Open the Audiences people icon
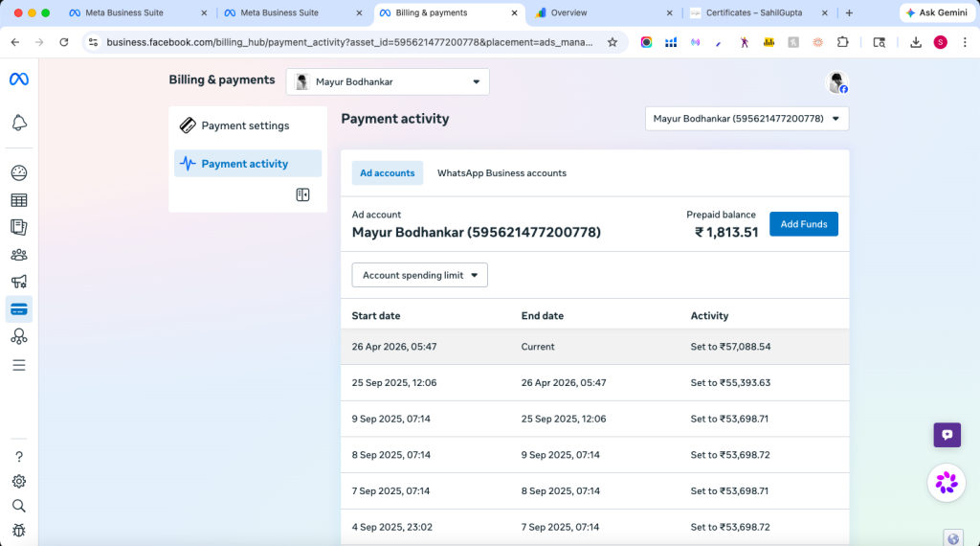Screen dimensions: 980x546 click(x=19, y=255)
